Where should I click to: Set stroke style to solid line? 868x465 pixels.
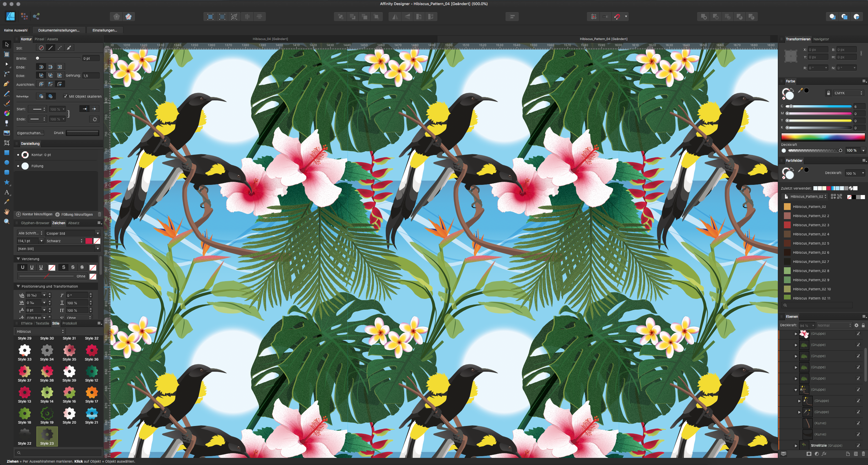click(x=51, y=48)
